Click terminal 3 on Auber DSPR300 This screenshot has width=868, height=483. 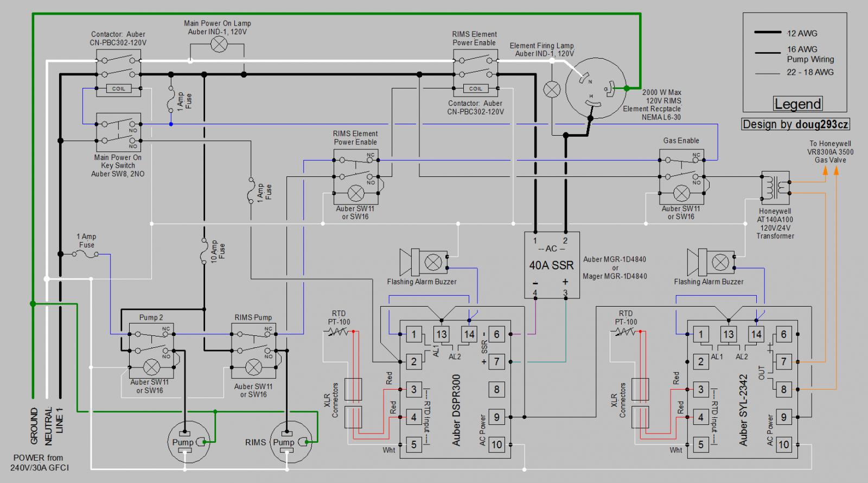pyautogui.click(x=414, y=389)
